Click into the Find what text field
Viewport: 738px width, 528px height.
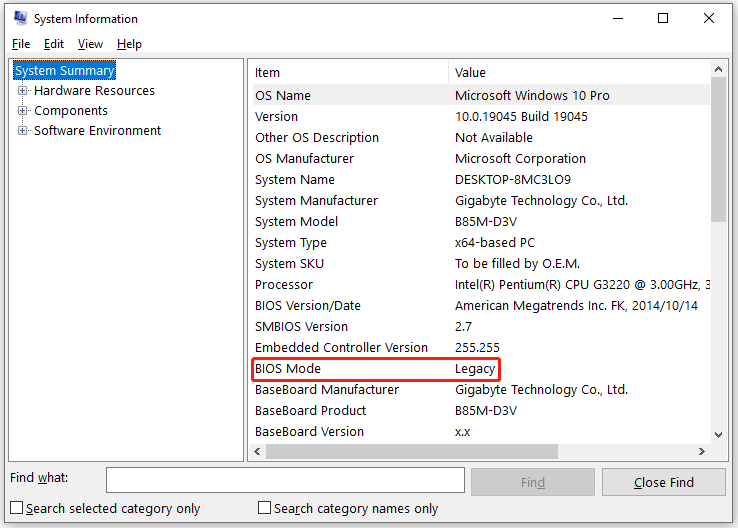(x=285, y=481)
